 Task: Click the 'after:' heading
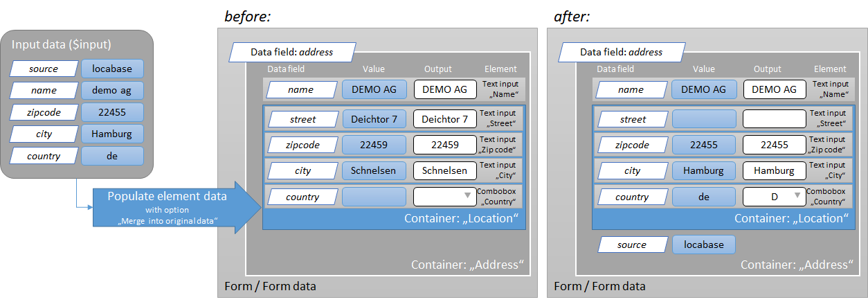(572, 17)
